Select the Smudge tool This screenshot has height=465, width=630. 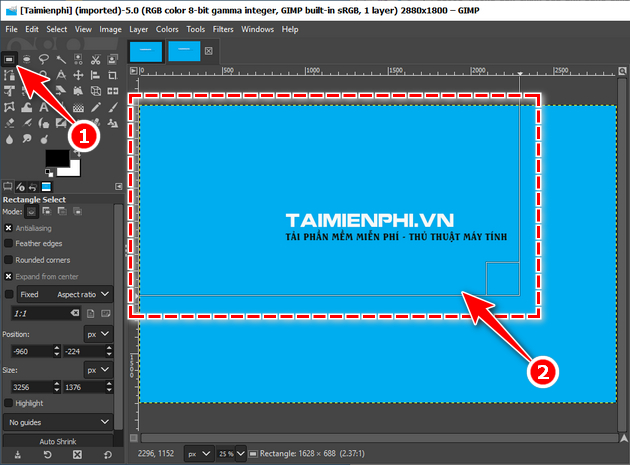click(27, 139)
